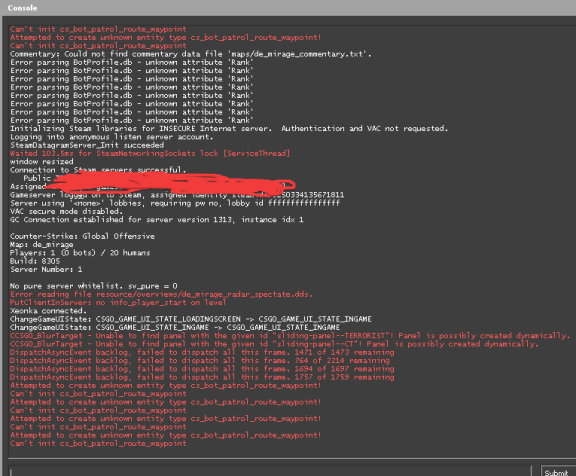The image size is (576, 476).
Task: Click 'Map: de_mirage' line
Action: coord(42,245)
